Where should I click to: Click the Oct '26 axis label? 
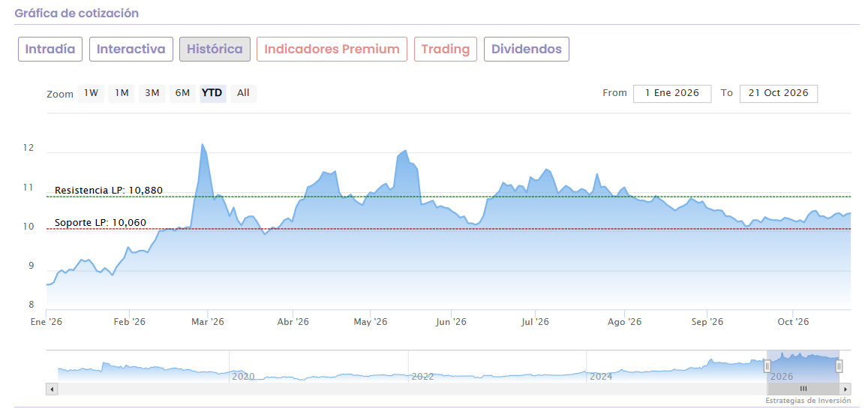point(793,321)
